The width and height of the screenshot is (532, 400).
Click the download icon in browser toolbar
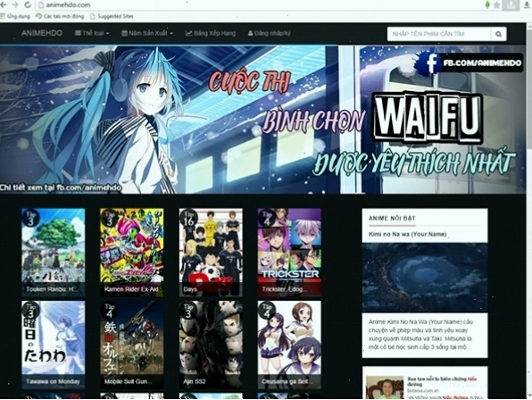[527, 4]
